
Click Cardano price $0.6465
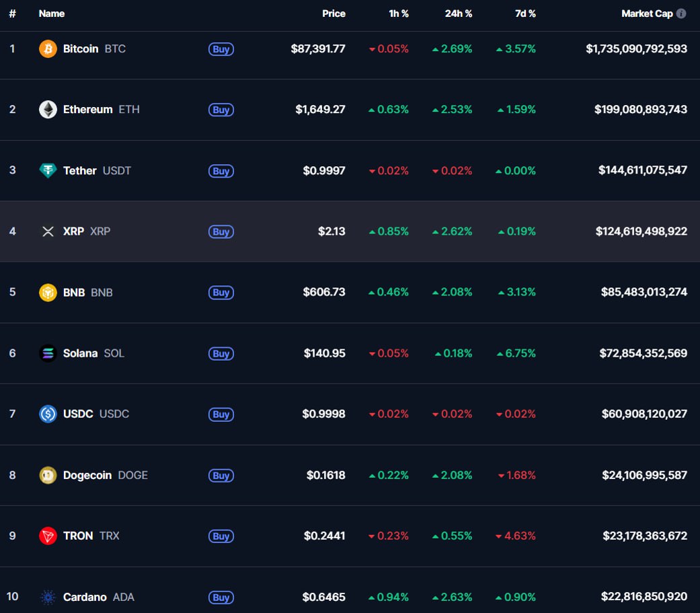point(323,598)
